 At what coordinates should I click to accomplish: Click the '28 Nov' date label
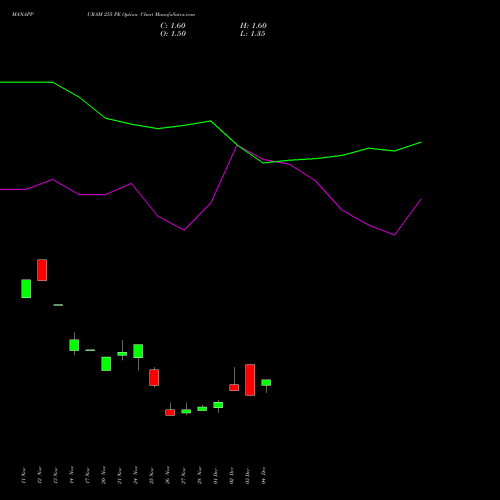[199, 475]
